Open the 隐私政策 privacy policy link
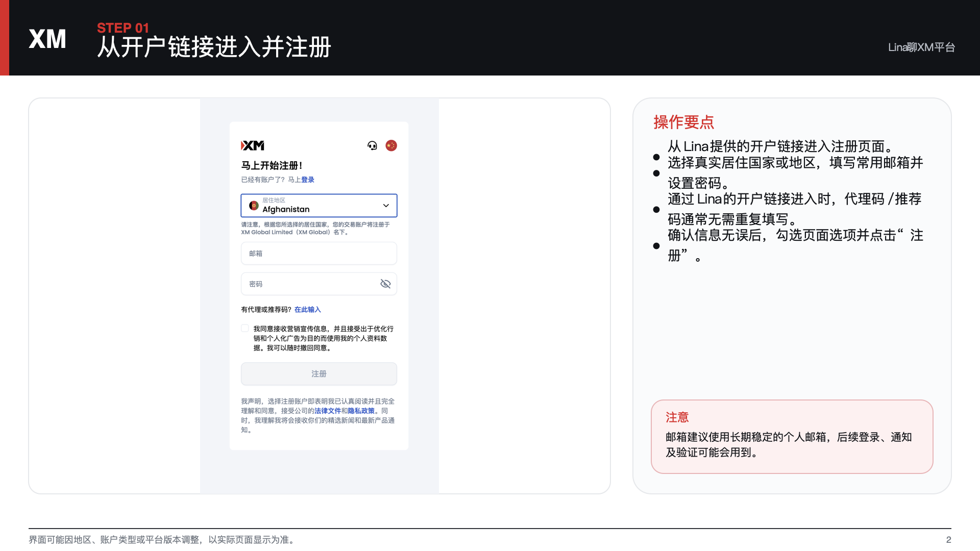 coord(361,411)
